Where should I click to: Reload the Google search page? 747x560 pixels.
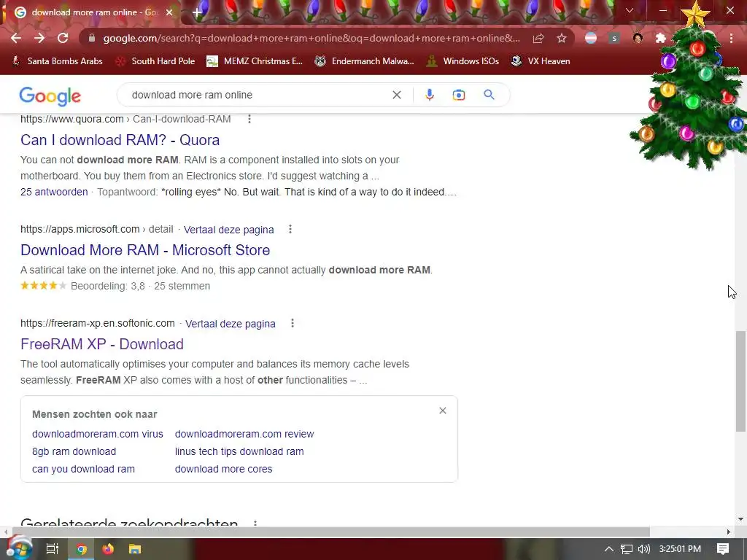click(x=63, y=38)
